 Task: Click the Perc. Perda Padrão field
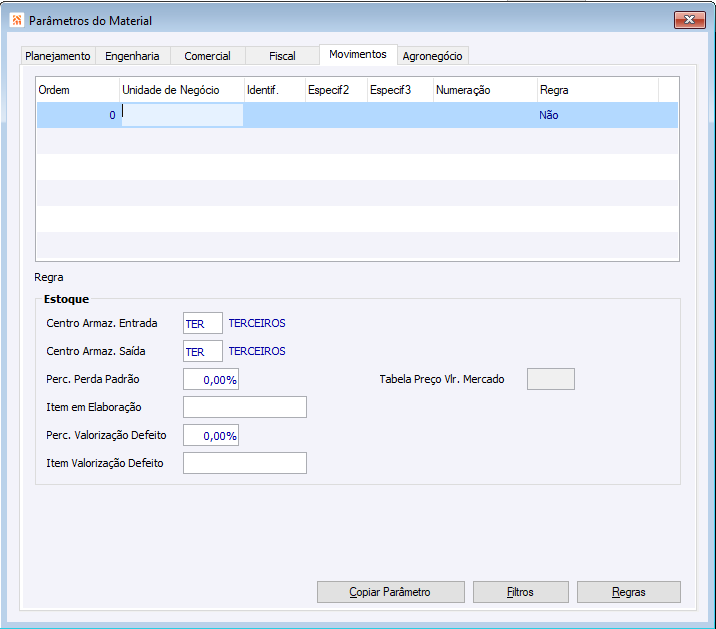[211, 379]
